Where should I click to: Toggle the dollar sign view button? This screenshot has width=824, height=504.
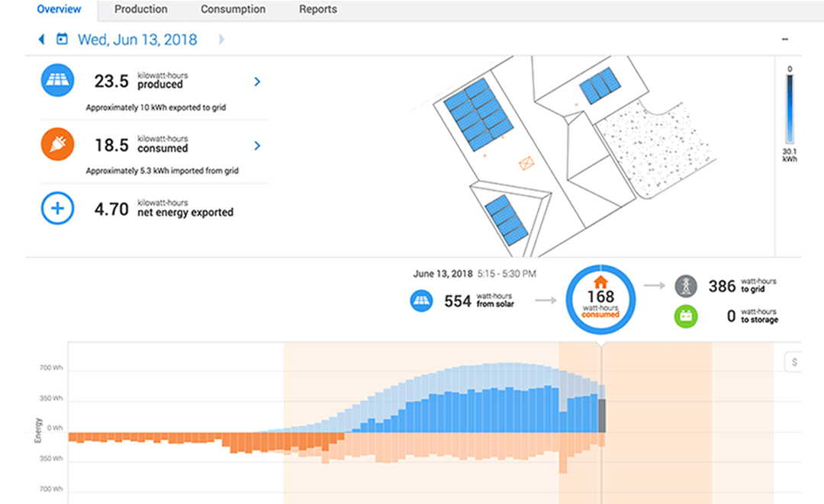pyautogui.click(x=794, y=362)
